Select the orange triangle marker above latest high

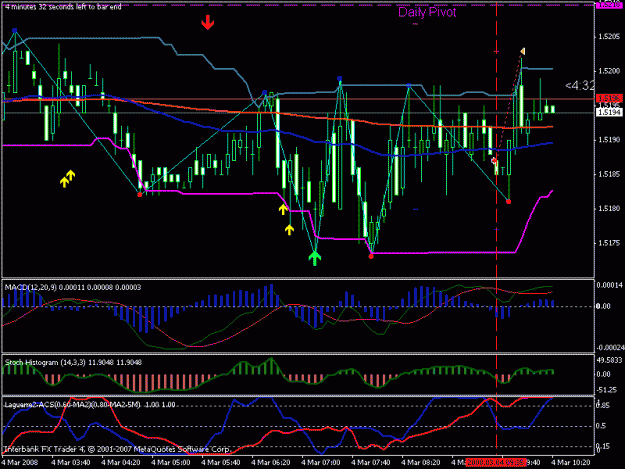523,51
